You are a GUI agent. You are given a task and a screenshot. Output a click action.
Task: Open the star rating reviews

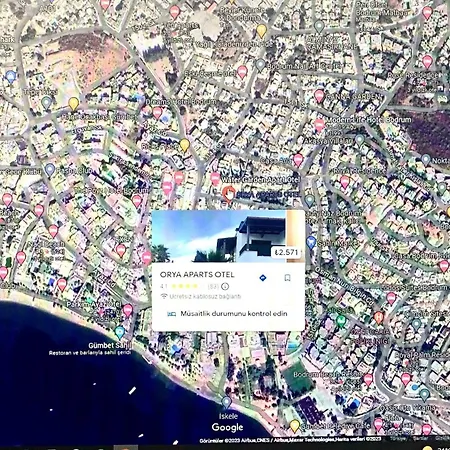(x=185, y=286)
